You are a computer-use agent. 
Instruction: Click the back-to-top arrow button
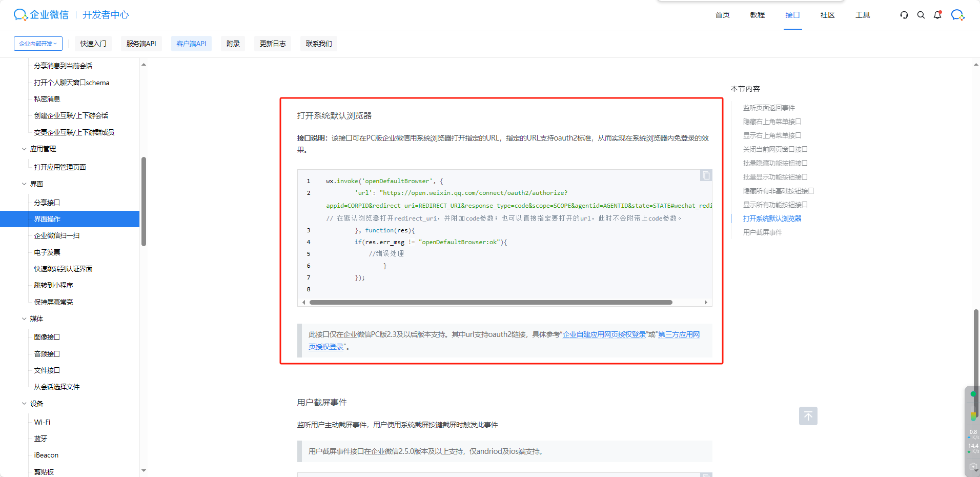point(808,416)
